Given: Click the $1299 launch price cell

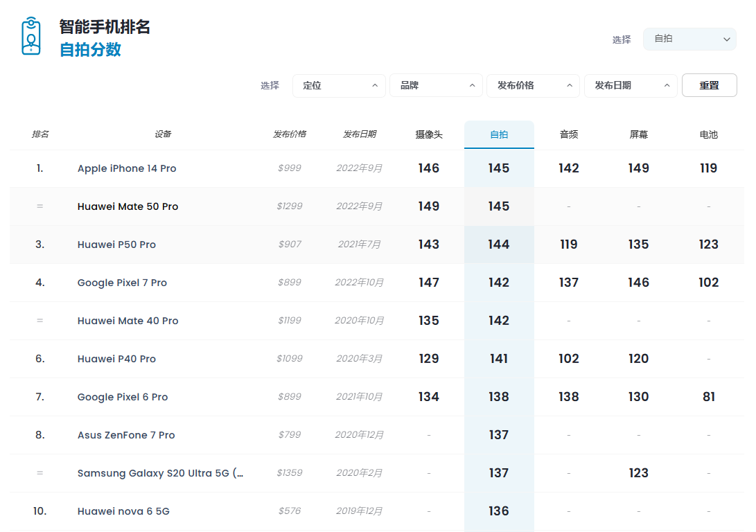Looking at the screenshot, I should 289,206.
